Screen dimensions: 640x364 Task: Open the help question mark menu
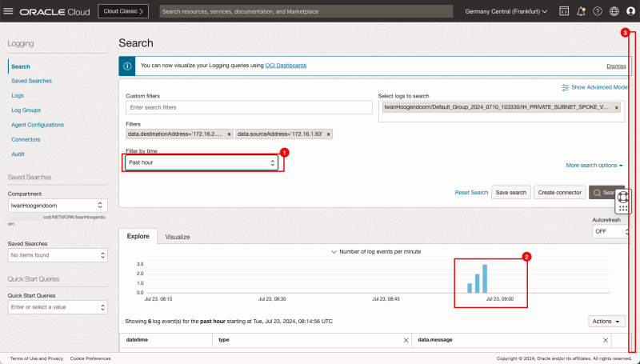pyautogui.click(x=598, y=12)
